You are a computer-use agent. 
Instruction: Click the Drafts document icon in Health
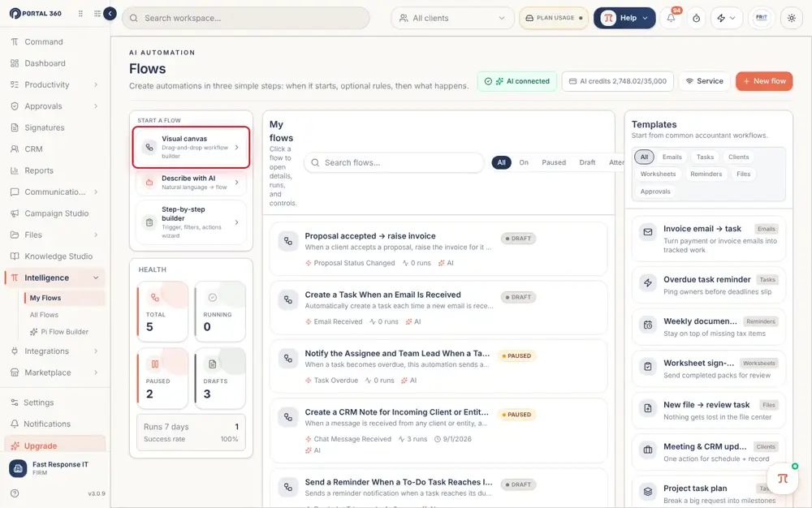coord(212,364)
